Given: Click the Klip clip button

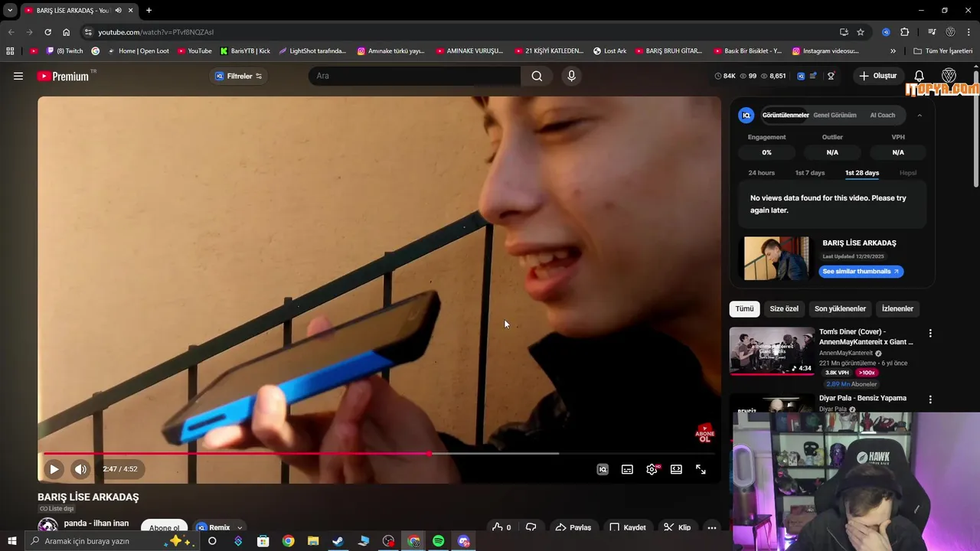Looking at the screenshot, I should (x=677, y=527).
